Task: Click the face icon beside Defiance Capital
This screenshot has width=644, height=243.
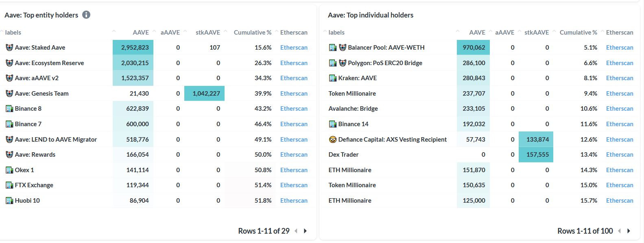Action: click(x=332, y=139)
